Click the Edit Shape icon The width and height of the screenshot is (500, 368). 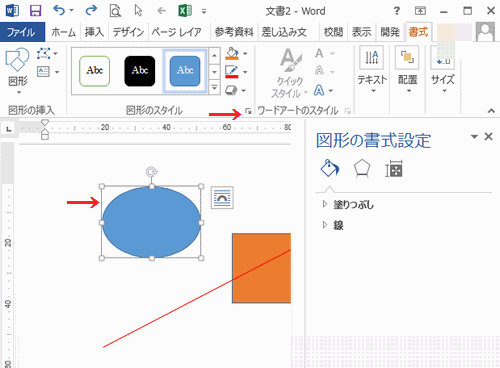(44, 53)
